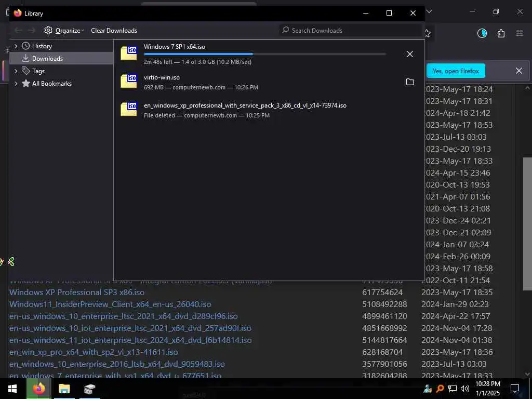Click the History clock icon

tap(26, 46)
